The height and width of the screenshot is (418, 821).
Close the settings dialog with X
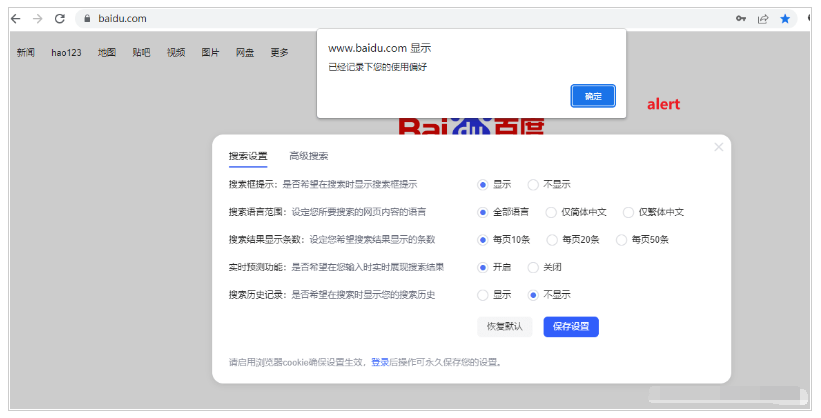718,147
